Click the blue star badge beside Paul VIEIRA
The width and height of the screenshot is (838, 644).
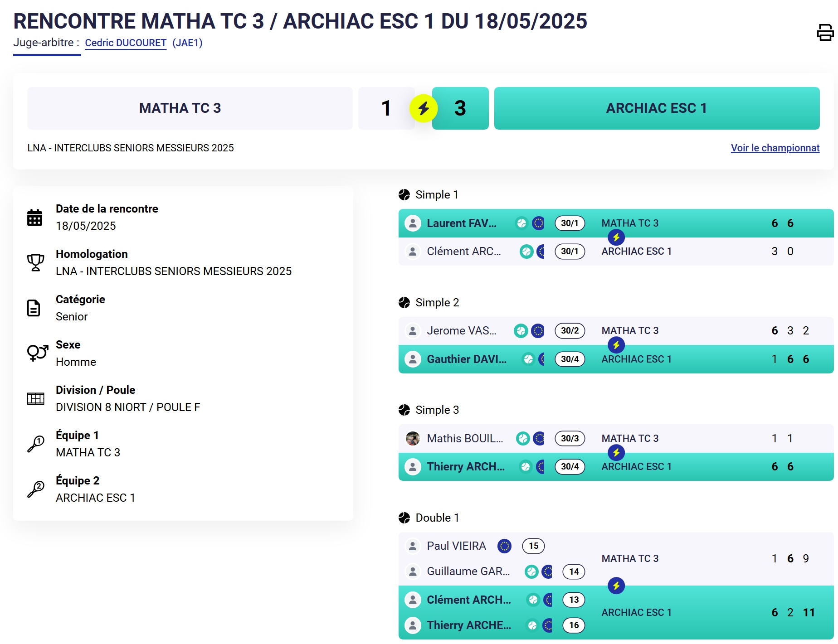[504, 546]
